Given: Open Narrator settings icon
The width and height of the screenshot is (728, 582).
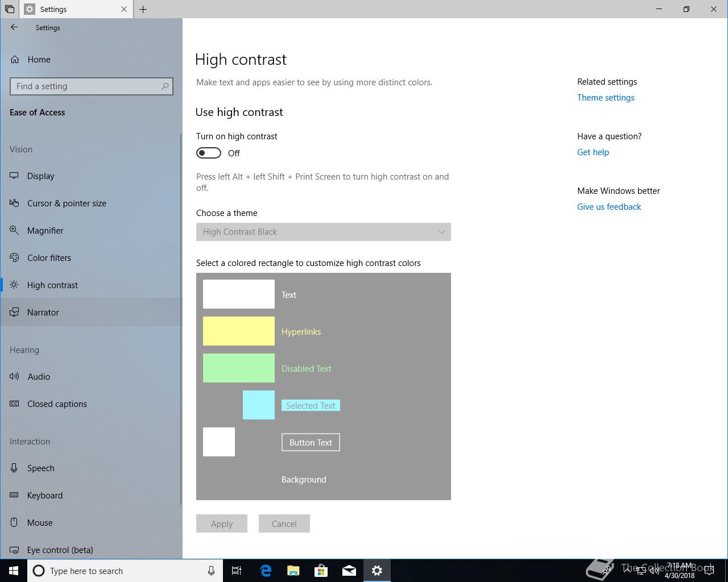Looking at the screenshot, I should click(14, 312).
